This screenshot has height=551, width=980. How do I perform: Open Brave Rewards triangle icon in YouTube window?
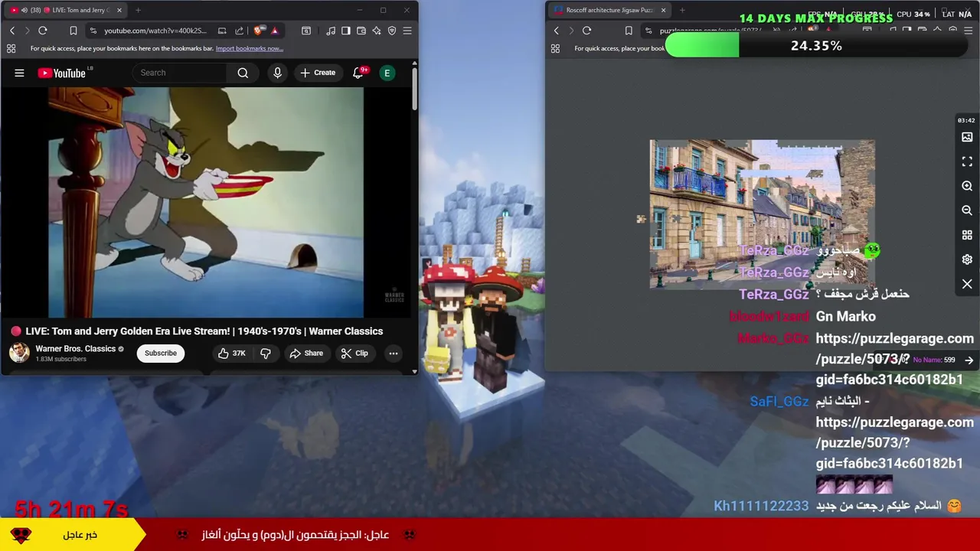click(274, 31)
